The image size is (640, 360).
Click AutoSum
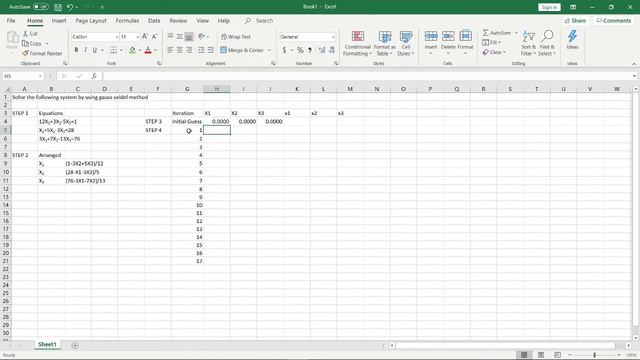[x=497, y=33]
